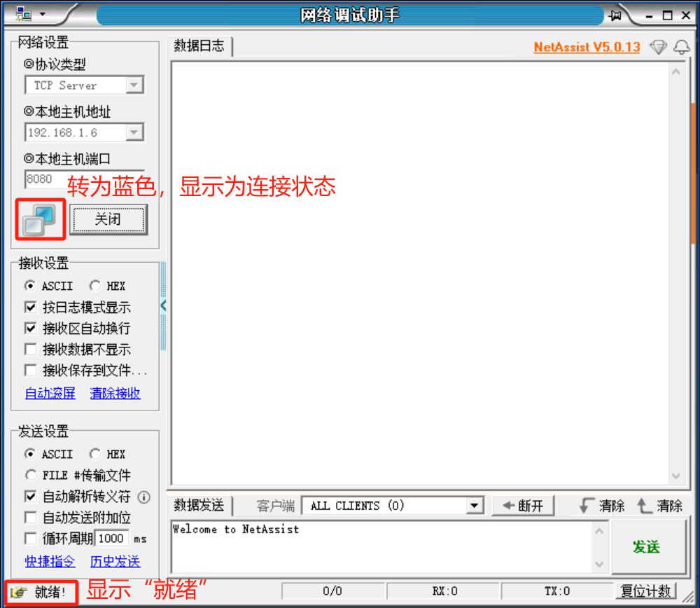Enable 接收保存到文件 checkbox
Screen dimensions: 700x608
pyautogui.click(x=31, y=370)
